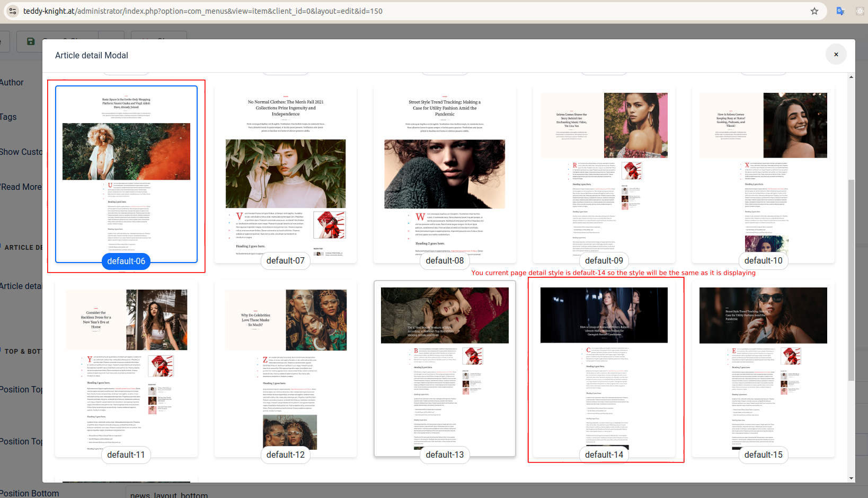Pick the default-08 layout preview

(x=445, y=174)
